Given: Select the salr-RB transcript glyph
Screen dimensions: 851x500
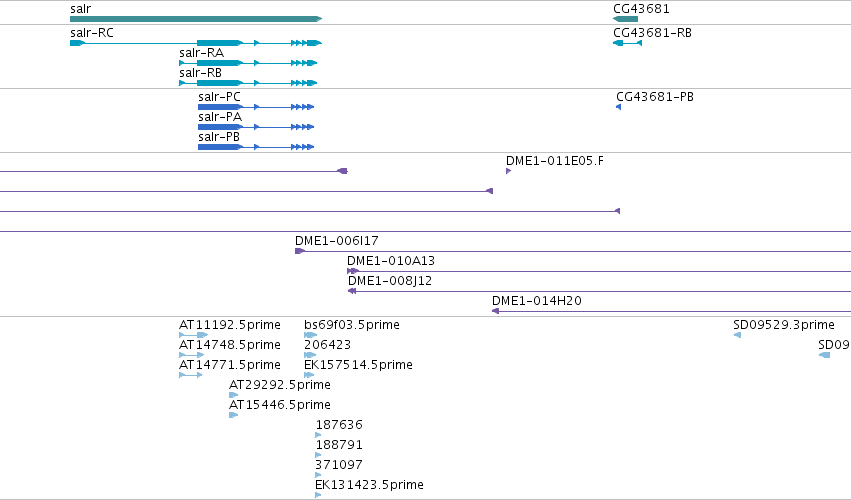Looking at the screenshot, I should 248,83.
